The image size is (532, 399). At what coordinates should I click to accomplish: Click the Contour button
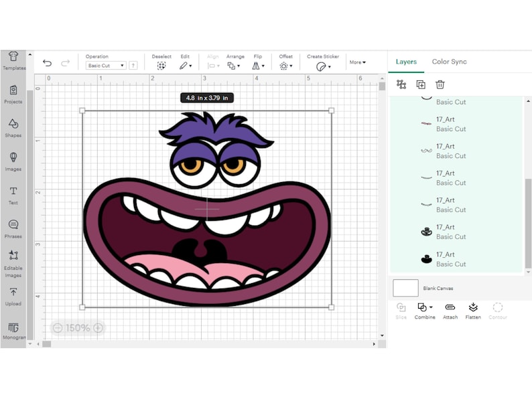(x=498, y=311)
